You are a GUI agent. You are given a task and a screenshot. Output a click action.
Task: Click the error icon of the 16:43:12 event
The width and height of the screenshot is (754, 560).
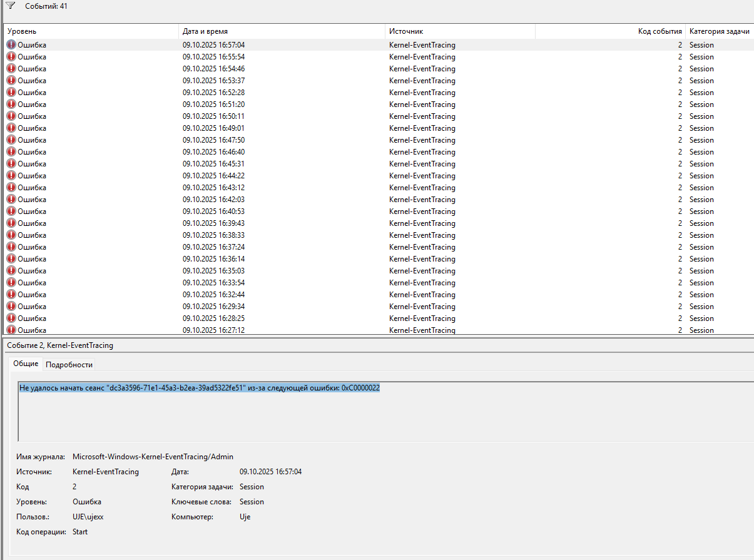(x=11, y=188)
